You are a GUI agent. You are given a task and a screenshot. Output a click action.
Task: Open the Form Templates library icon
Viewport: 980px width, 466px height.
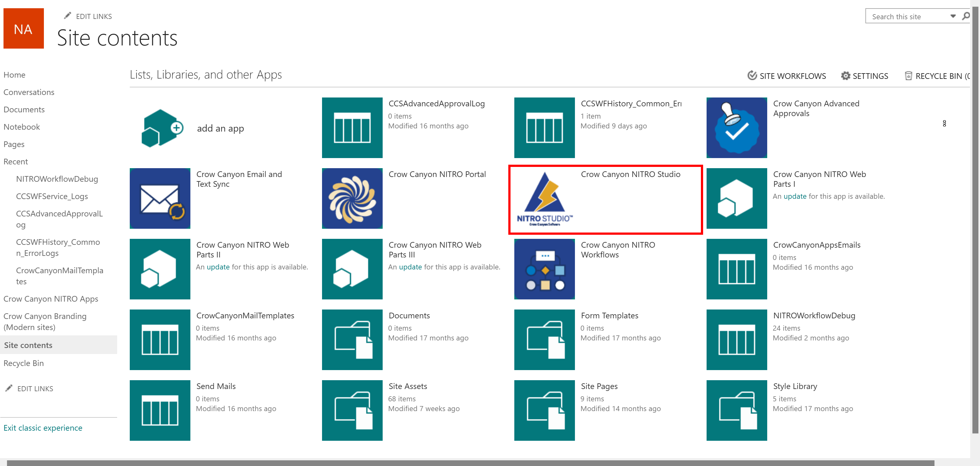(544, 340)
